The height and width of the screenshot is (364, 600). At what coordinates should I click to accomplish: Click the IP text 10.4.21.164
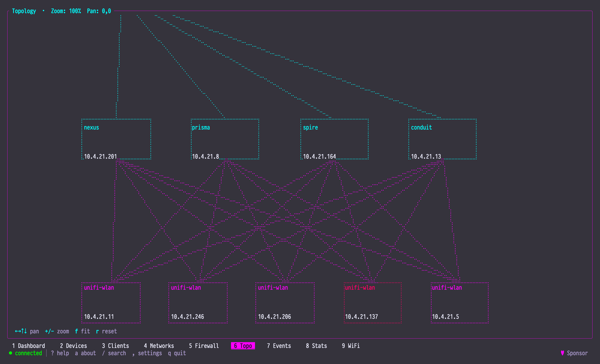[x=319, y=157]
